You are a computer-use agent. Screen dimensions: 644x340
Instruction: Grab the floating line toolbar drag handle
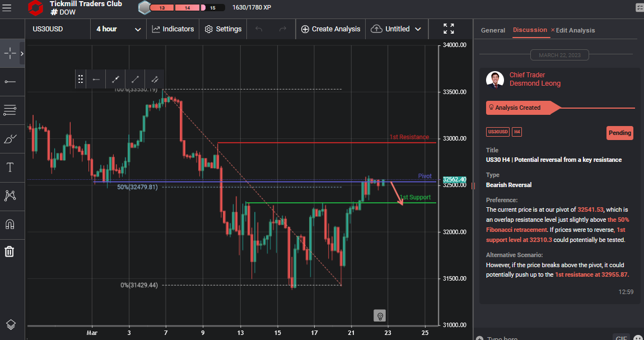tap(81, 79)
